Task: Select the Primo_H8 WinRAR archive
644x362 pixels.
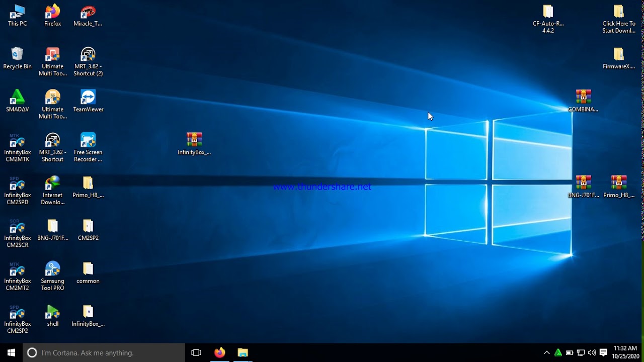Action: [619, 187]
